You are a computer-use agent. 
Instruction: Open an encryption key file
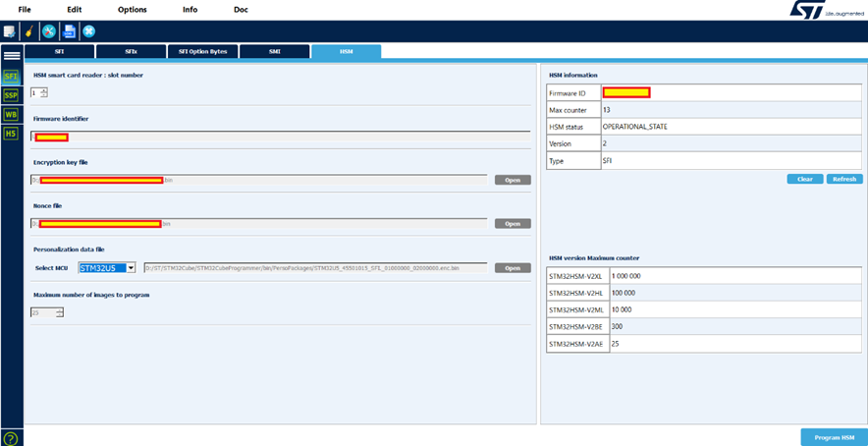[513, 180]
